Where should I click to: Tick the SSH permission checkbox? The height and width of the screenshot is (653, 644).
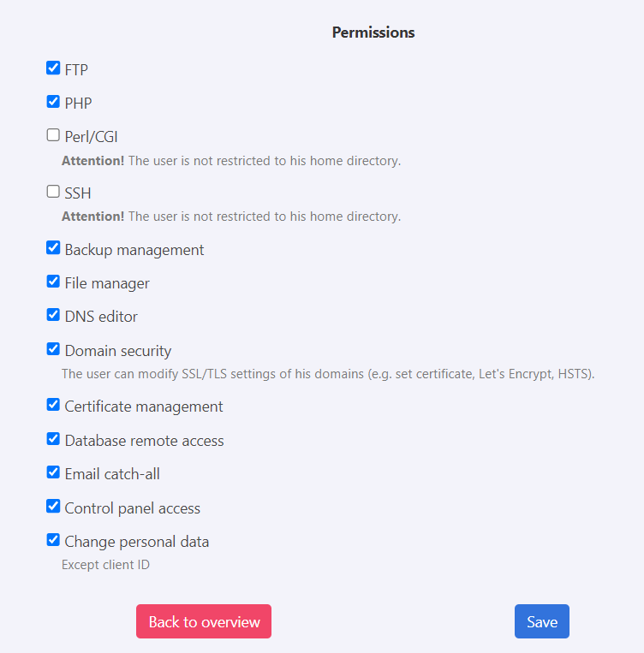tap(53, 192)
